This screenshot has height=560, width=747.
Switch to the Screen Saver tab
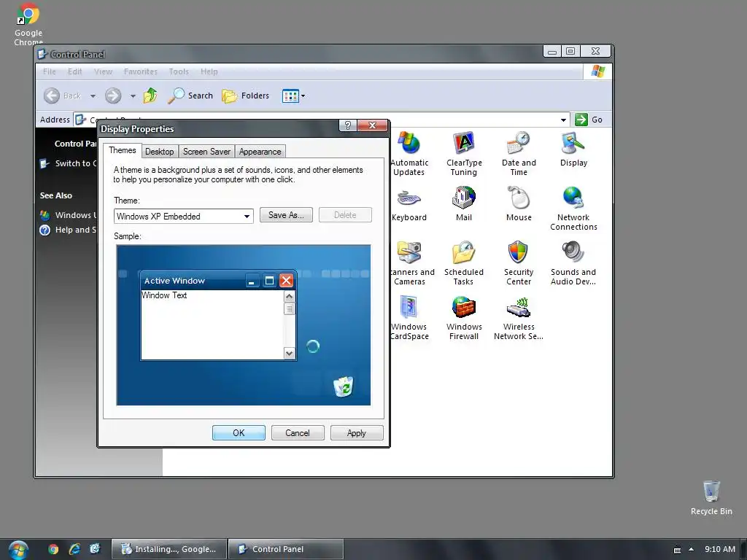tap(206, 152)
